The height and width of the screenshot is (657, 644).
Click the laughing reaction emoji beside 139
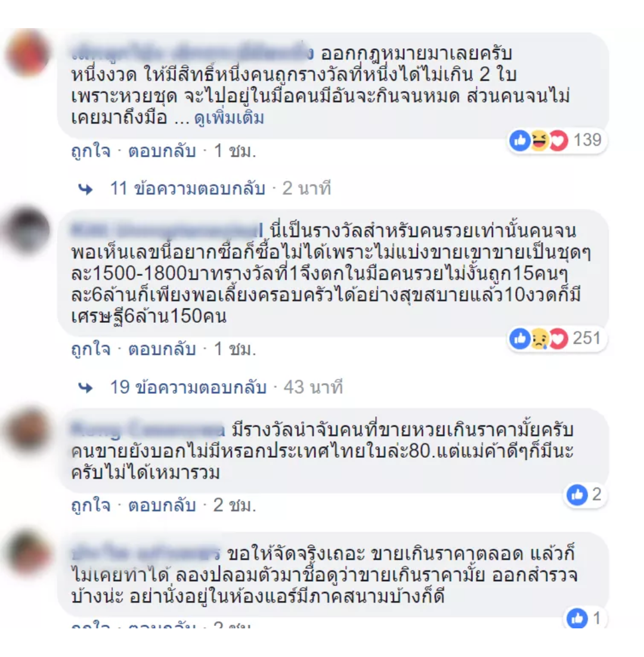[x=539, y=140]
